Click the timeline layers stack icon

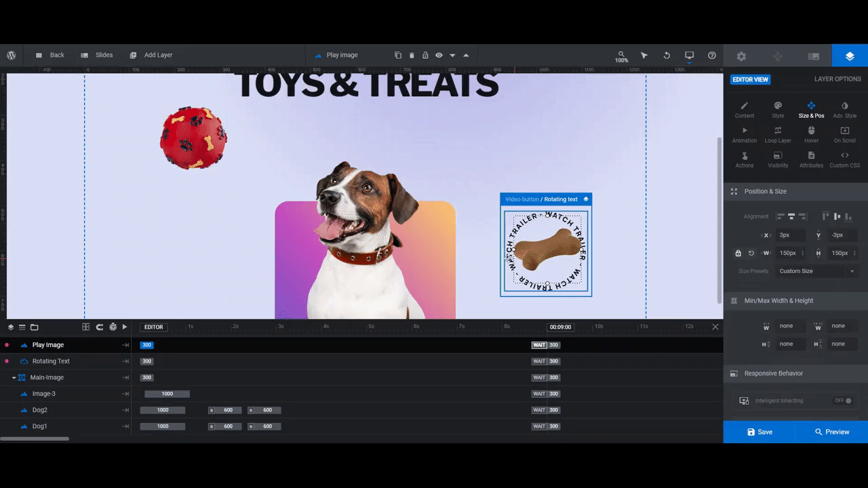(11, 327)
